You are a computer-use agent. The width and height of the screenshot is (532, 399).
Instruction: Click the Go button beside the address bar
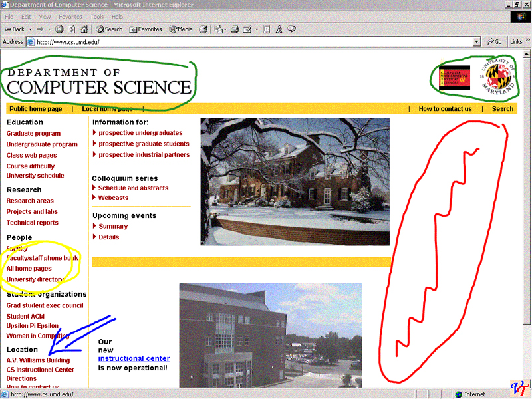pyautogui.click(x=494, y=42)
